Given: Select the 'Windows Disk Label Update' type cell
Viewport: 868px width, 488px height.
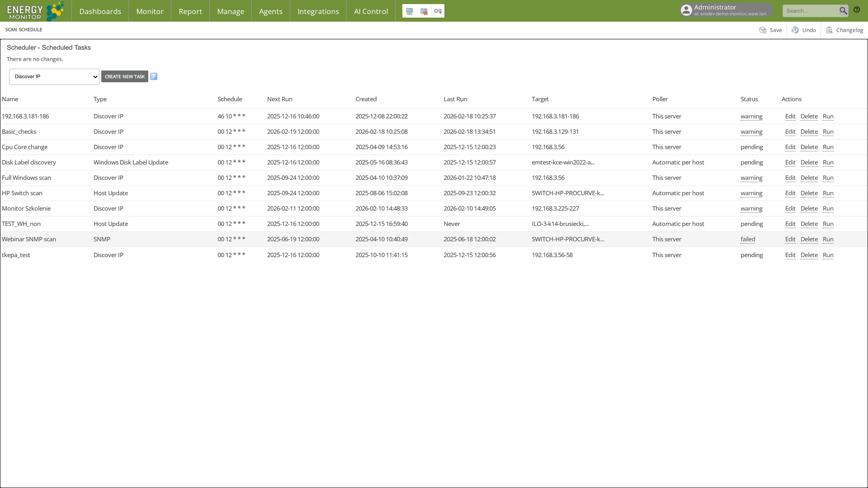Looking at the screenshot, I should tap(131, 163).
